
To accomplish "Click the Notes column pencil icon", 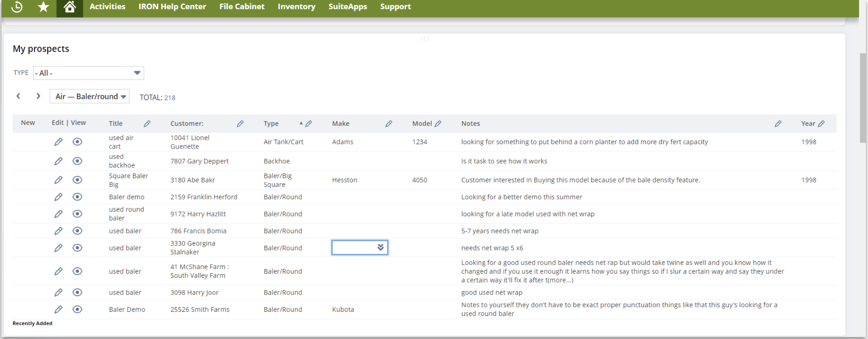I will (778, 124).
